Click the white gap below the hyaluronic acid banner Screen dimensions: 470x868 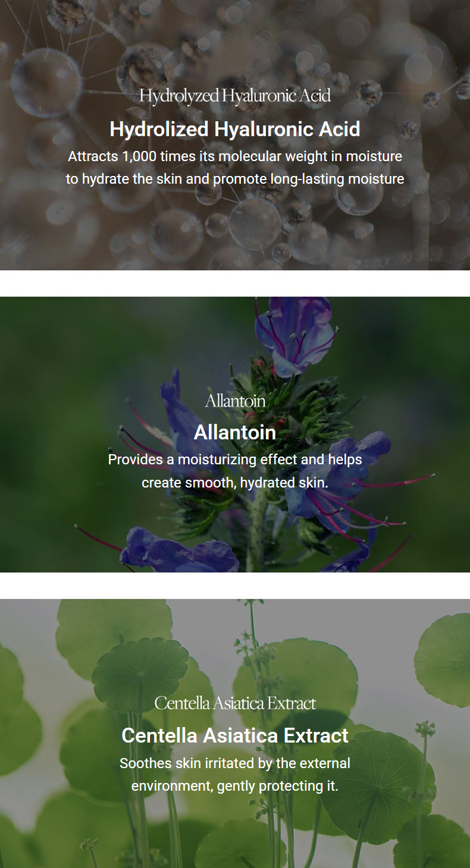coord(235,284)
